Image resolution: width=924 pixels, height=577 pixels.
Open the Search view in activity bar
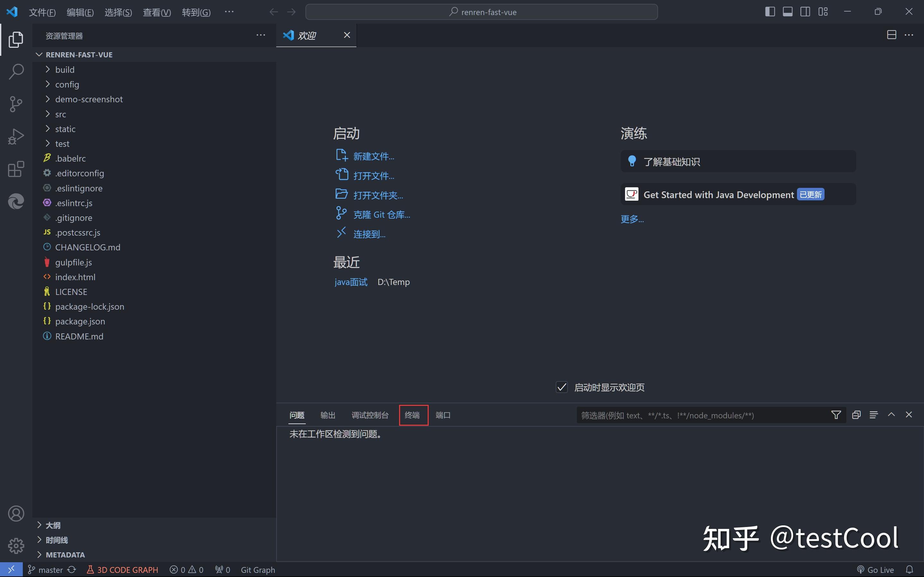coord(16,71)
